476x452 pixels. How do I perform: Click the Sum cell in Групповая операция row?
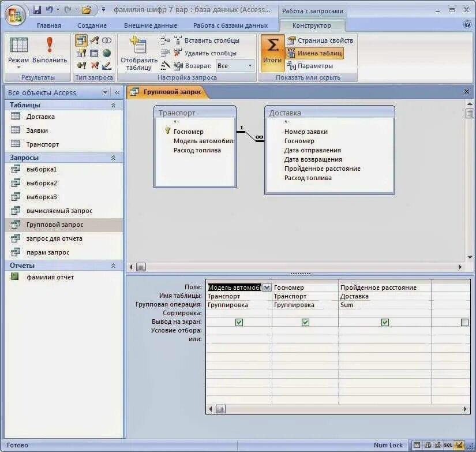(x=384, y=305)
